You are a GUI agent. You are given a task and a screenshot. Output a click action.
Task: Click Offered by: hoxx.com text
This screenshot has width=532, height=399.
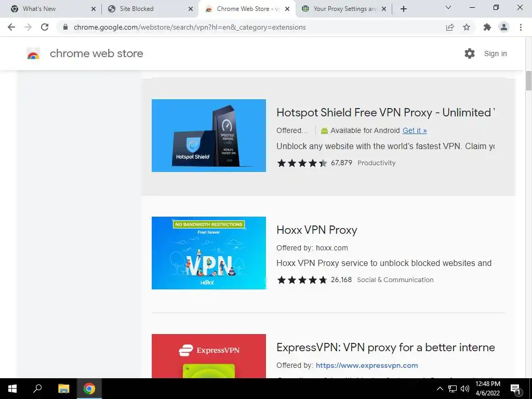tap(312, 248)
